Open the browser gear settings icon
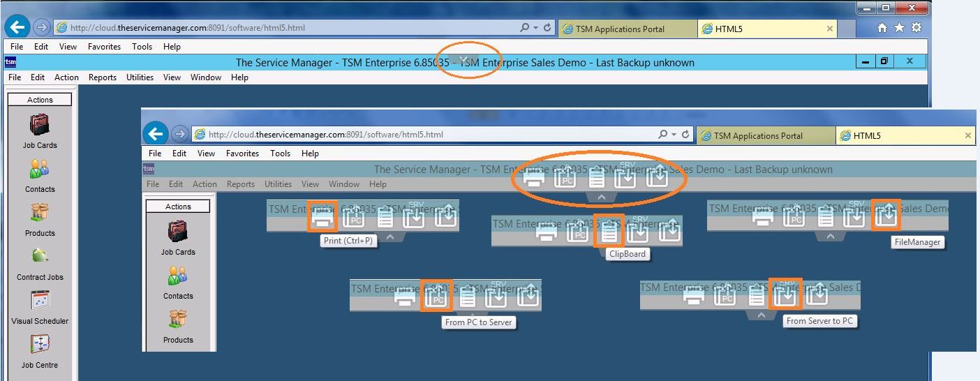 click(x=916, y=28)
